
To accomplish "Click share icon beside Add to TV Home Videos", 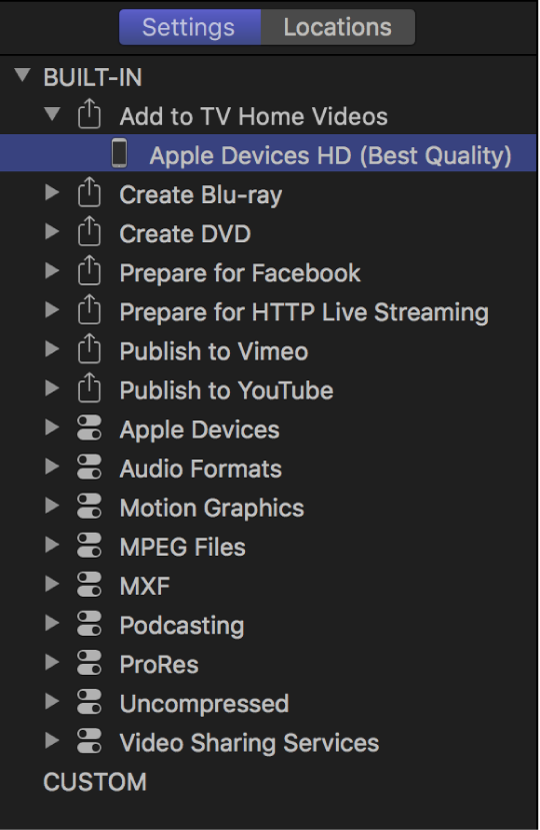I will (89, 114).
